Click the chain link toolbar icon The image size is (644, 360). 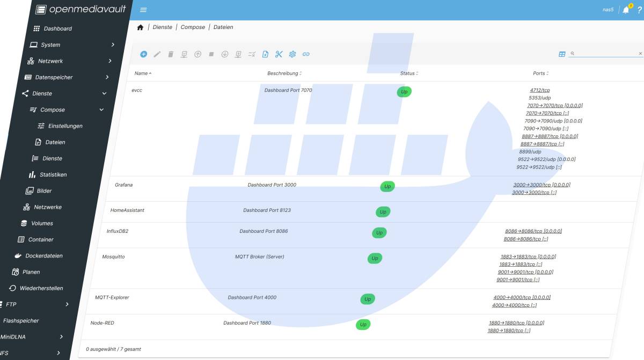coord(306,54)
